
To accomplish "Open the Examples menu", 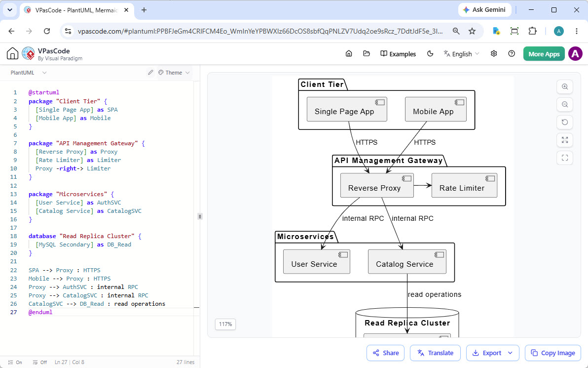I will click(x=398, y=54).
